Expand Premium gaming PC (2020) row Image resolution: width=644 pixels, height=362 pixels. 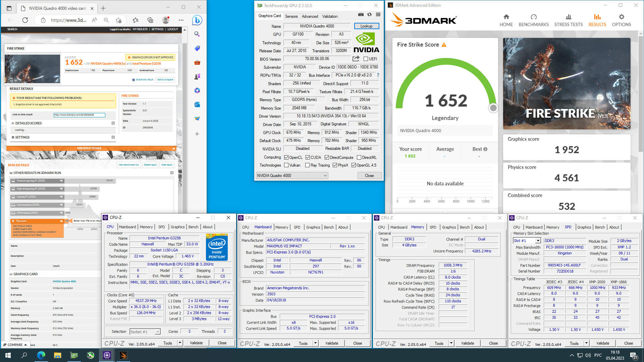click(x=61, y=181)
